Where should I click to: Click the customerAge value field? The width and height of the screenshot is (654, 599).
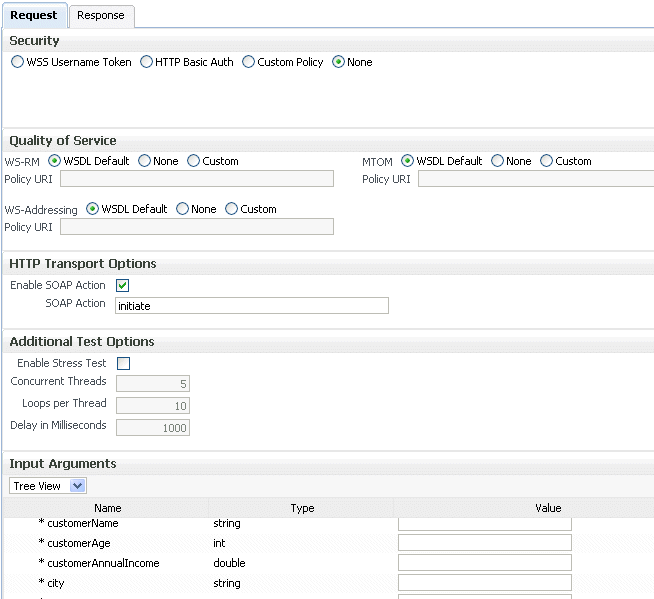pos(485,543)
